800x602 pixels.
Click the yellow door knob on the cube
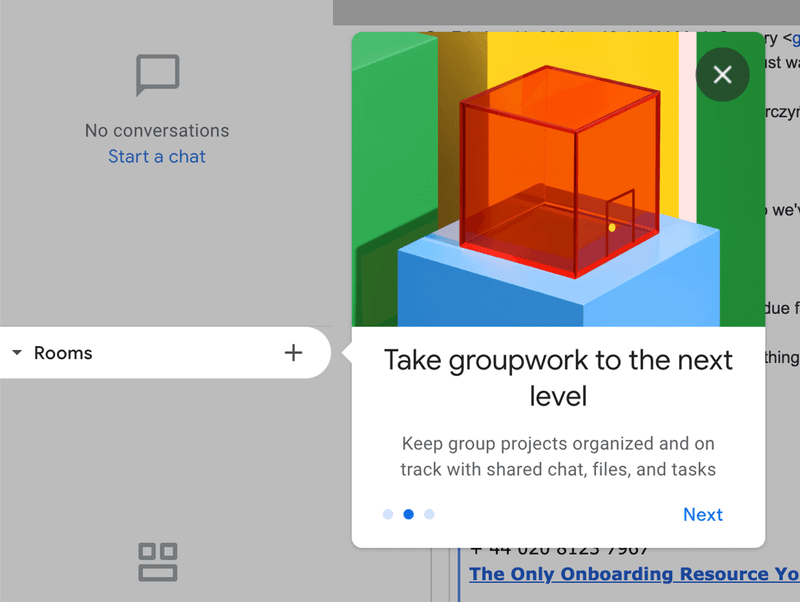612,228
